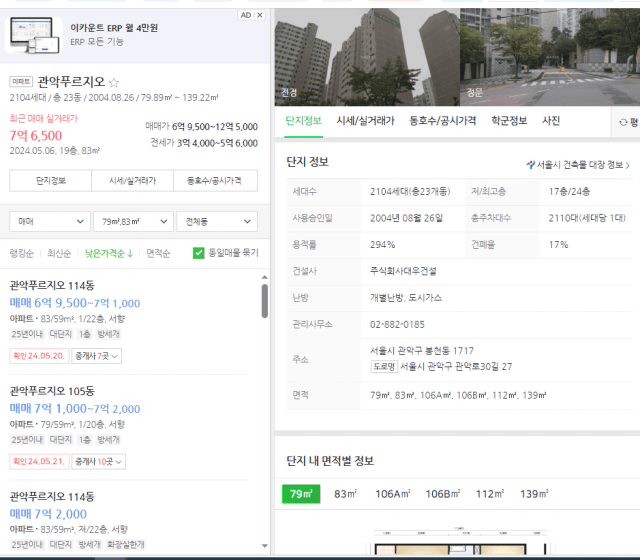Add 관악푸르지오 to favorites star
Screen dimensions: 640x560
(x=114, y=82)
